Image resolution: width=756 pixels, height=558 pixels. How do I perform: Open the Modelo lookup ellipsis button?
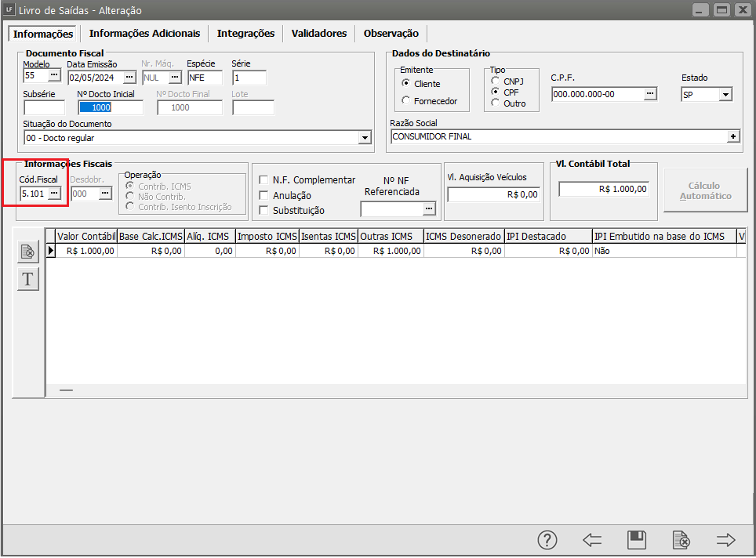(x=53, y=76)
